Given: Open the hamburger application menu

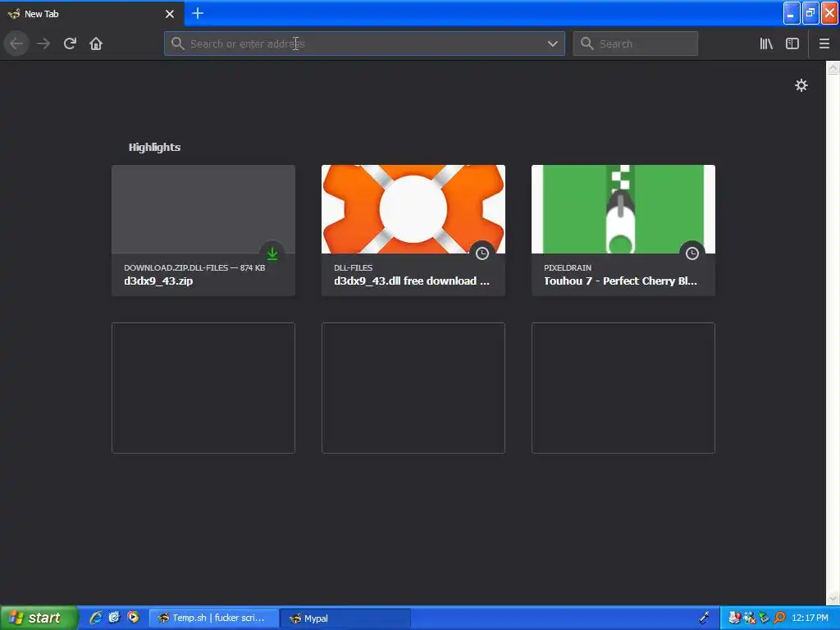Looking at the screenshot, I should pos(824,43).
